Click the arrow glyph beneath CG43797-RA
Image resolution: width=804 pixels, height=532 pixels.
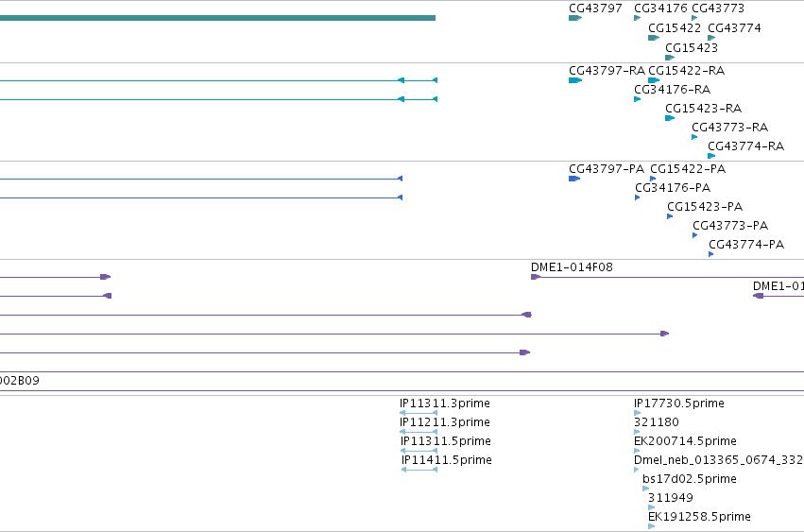tap(575, 80)
